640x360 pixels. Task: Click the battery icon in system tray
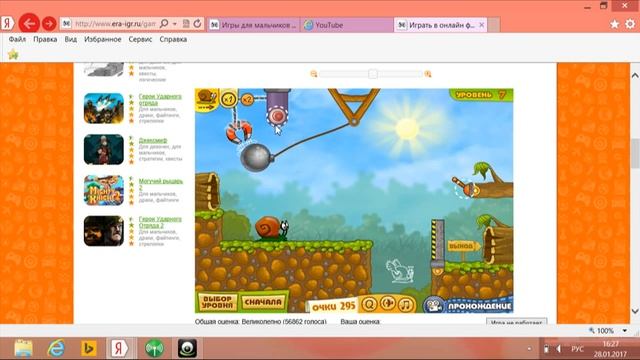point(547,349)
